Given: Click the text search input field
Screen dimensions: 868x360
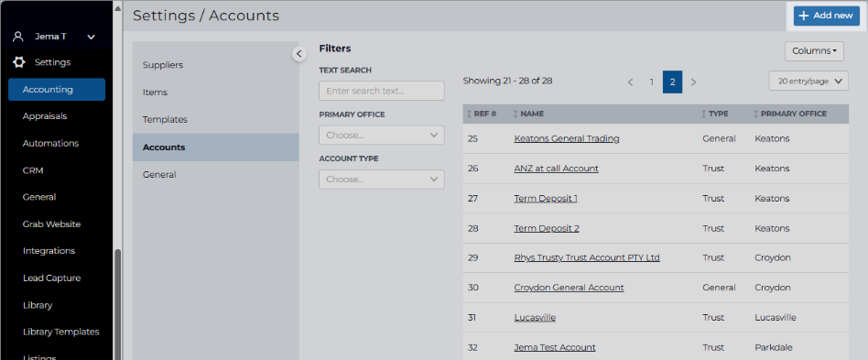Looking at the screenshot, I should pos(382,91).
